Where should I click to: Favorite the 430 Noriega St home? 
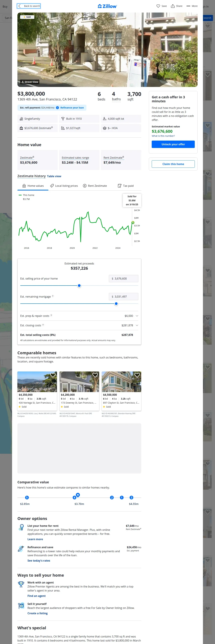[53, 375]
